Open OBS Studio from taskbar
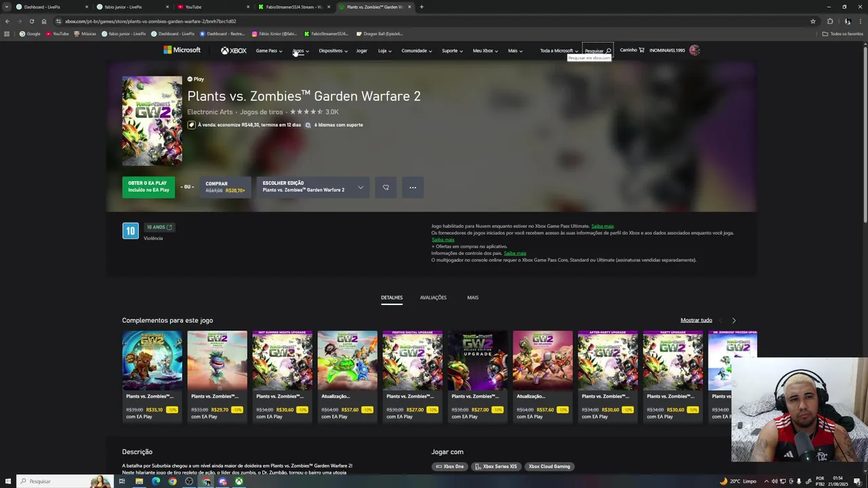 tap(189, 481)
